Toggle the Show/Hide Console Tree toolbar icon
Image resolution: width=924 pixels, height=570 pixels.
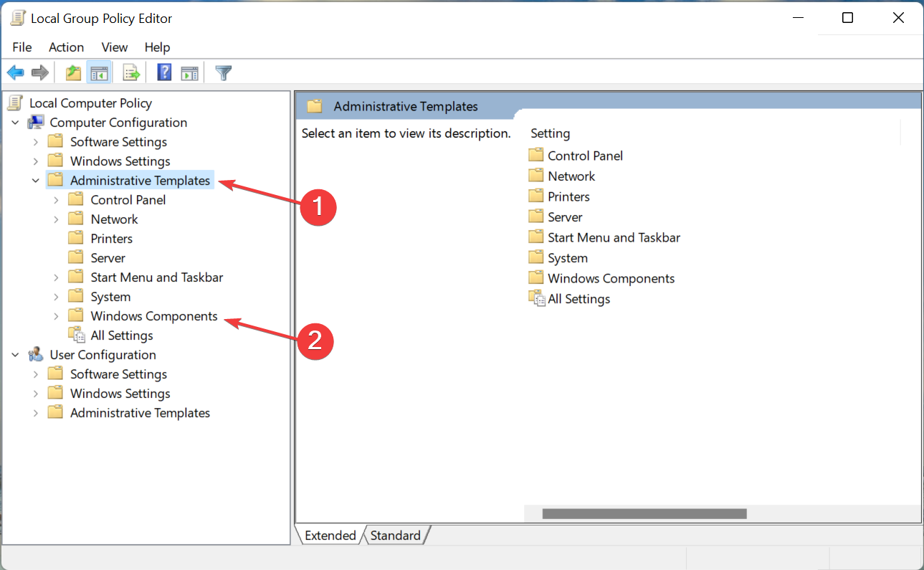99,72
